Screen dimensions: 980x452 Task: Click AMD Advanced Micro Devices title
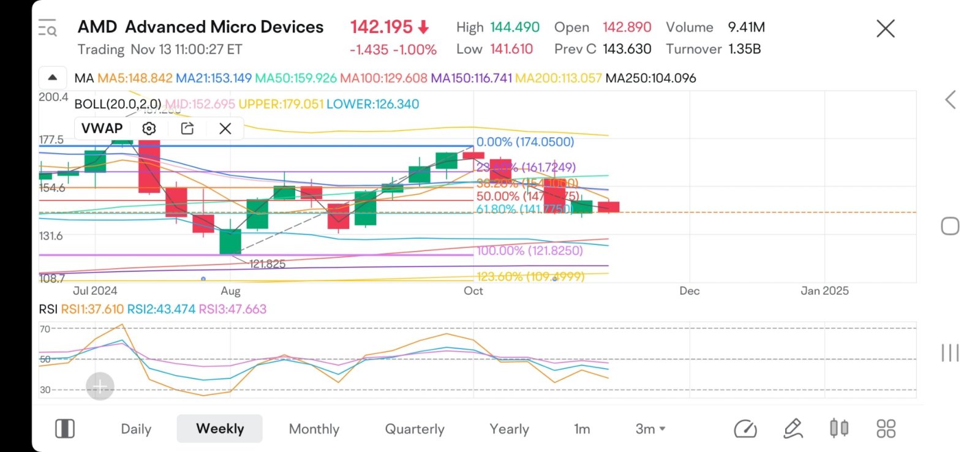click(x=200, y=27)
